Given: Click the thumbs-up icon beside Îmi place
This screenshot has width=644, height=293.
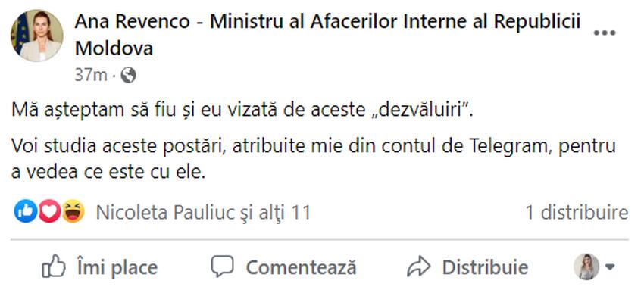Looking at the screenshot, I should click(54, 267).
